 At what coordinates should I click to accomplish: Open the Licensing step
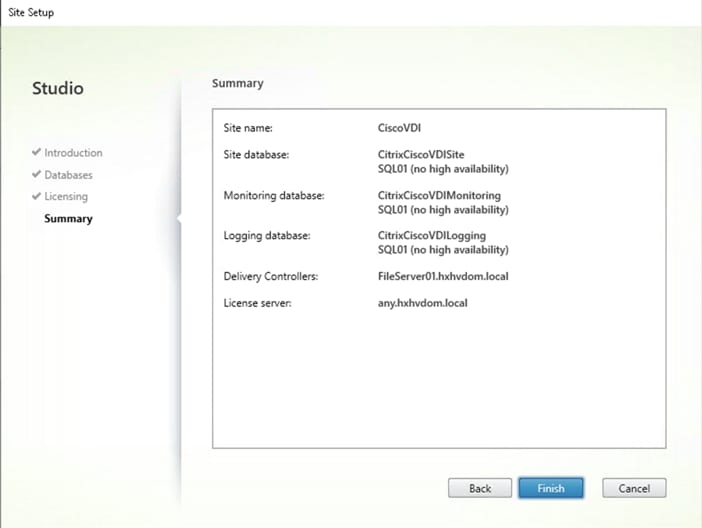click(66, 196)
